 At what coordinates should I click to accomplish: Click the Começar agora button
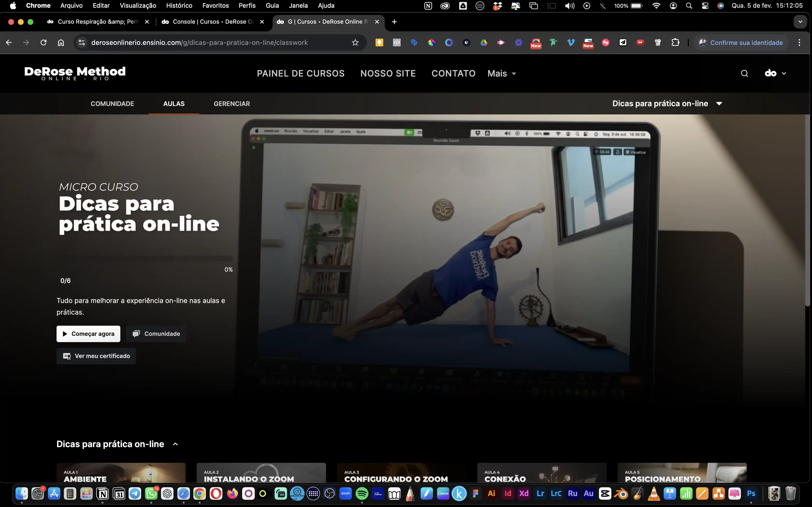click(88, 334)
